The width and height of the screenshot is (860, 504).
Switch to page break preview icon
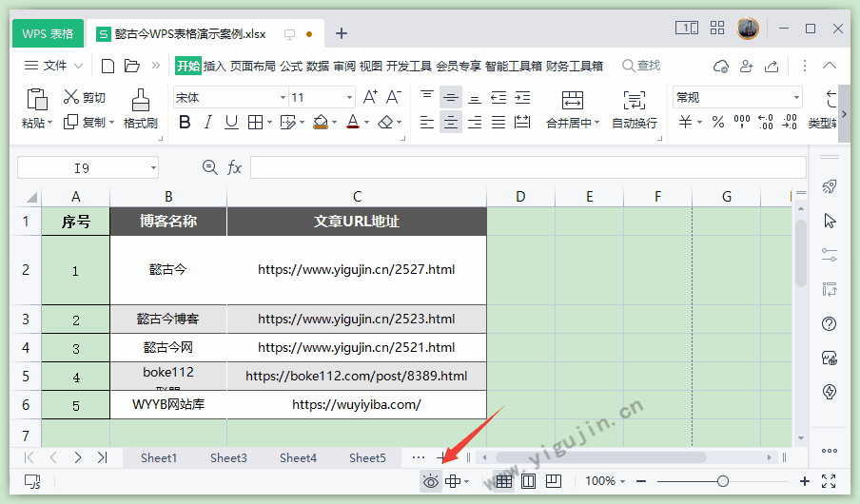[x=554, y=481]
